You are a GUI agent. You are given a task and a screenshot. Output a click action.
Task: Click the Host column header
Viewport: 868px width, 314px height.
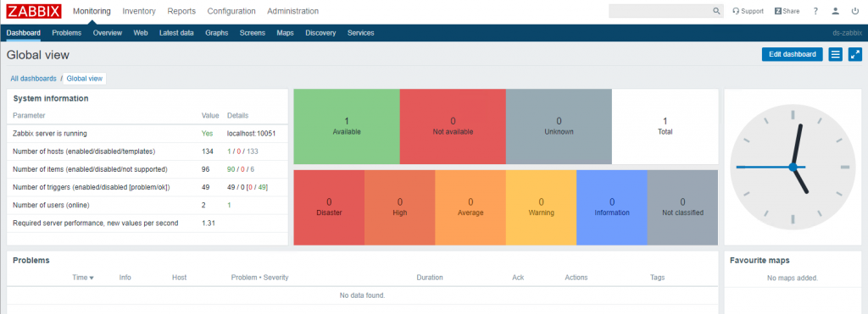click(x=180, y=278)
